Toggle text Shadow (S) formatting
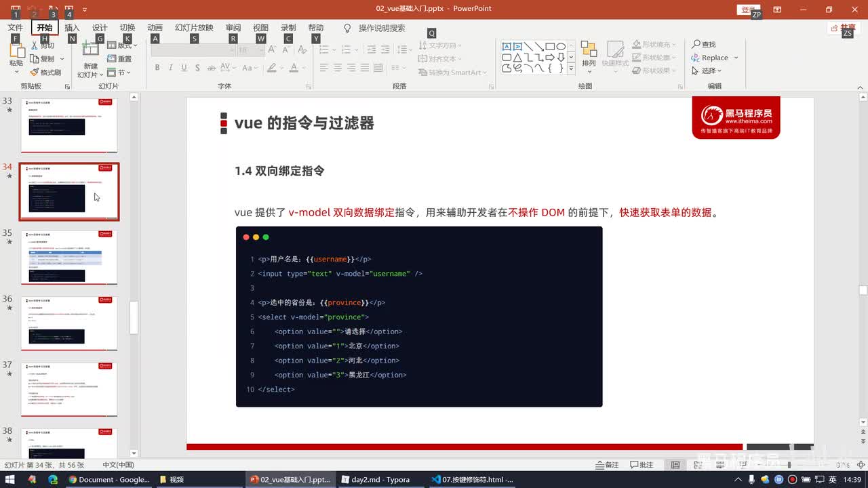Screen dimensions: 868x488 tap(197, 68)
